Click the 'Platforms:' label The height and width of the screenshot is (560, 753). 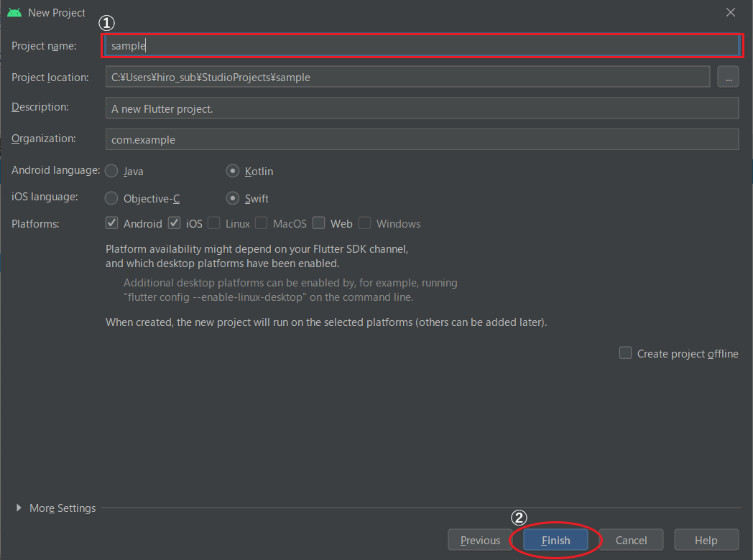[35, 223]
